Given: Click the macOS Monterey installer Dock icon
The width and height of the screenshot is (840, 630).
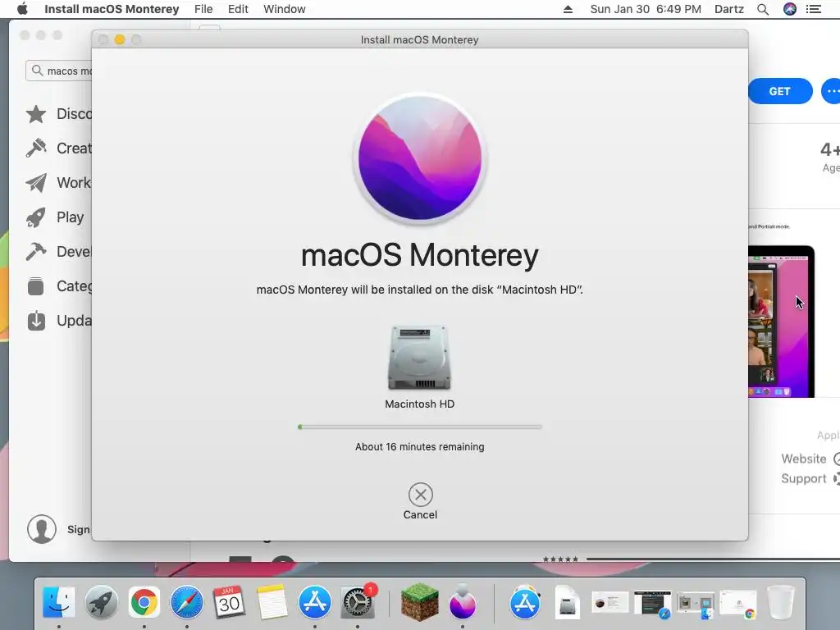Looking at the screenshot, I should click(463, 602).
